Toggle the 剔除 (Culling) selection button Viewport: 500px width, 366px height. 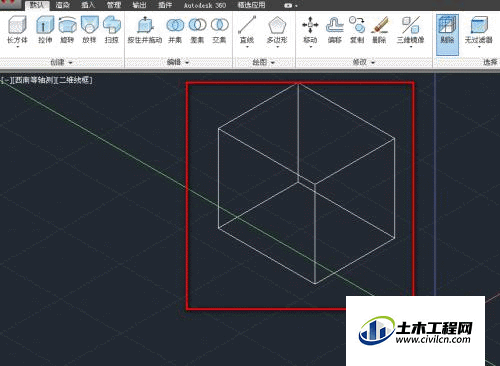coord(447,34)
